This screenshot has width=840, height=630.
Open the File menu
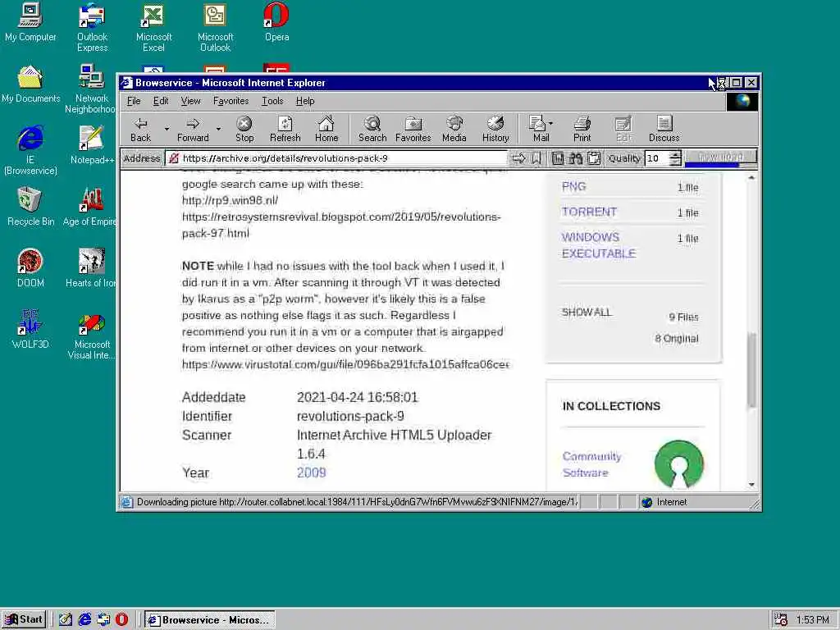[134, 101]
